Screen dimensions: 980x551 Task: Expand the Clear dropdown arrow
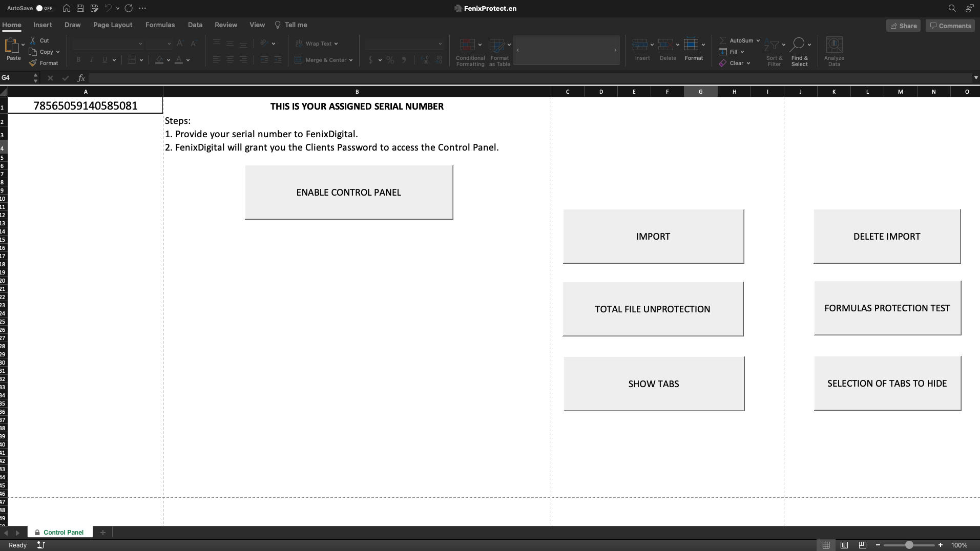pos(748,63)
